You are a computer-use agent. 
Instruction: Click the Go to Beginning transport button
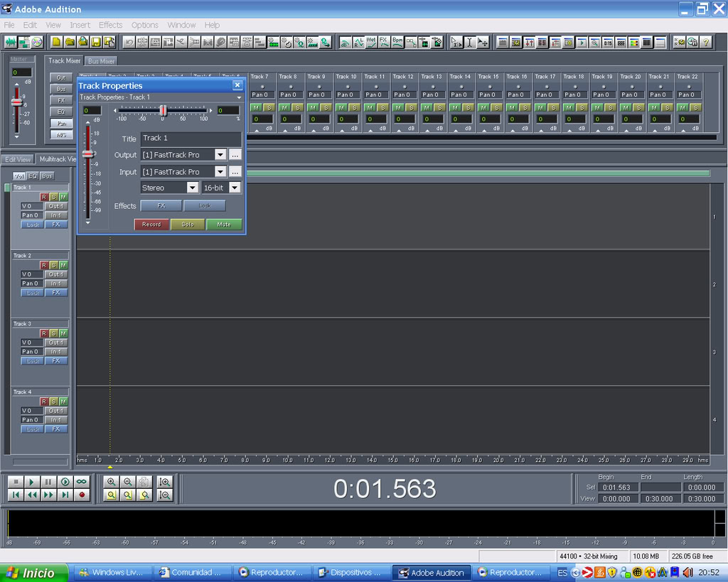point(15,495)
